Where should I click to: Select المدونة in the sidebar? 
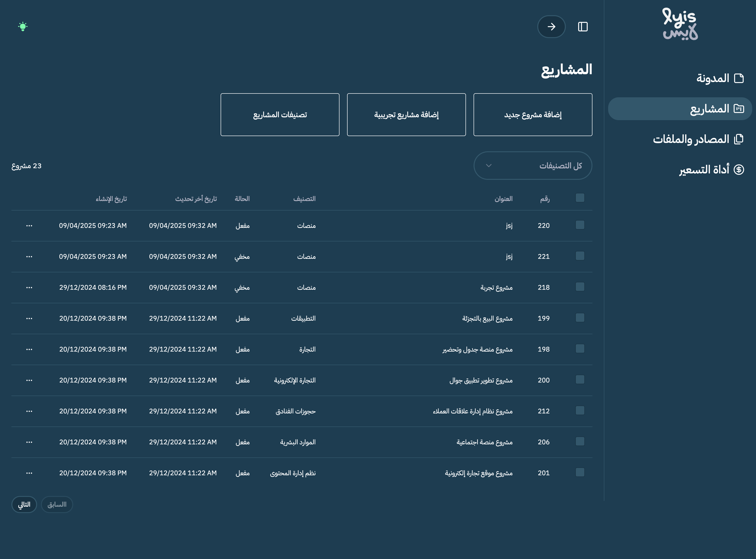[x=712, y=78]
